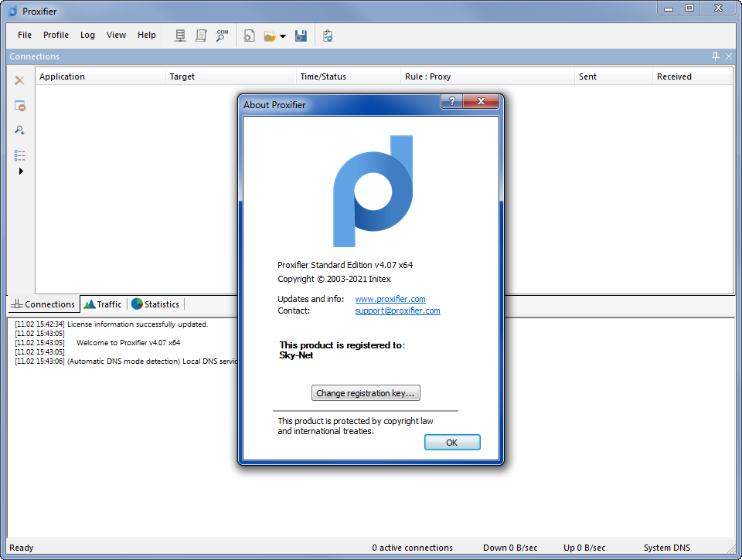Click the About dialog help button
The height and width of the screenshot is (560, 742).
[452, 101]
